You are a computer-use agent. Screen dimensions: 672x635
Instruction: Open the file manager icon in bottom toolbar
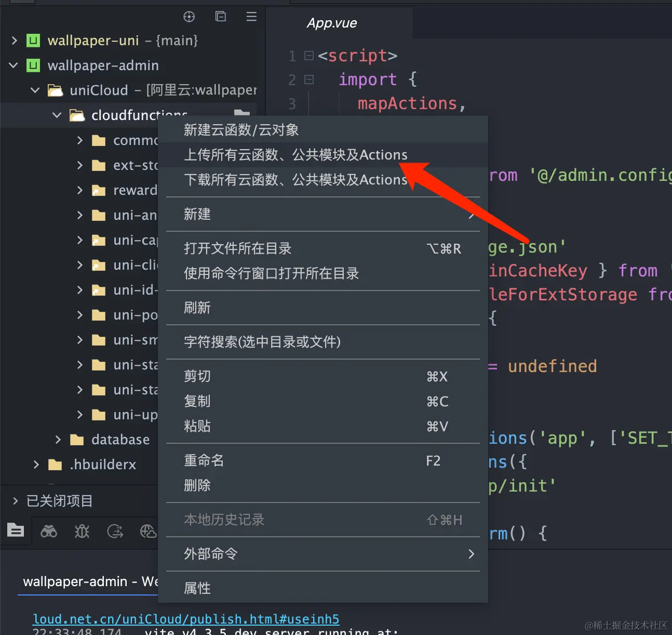(x=16, y=531)
